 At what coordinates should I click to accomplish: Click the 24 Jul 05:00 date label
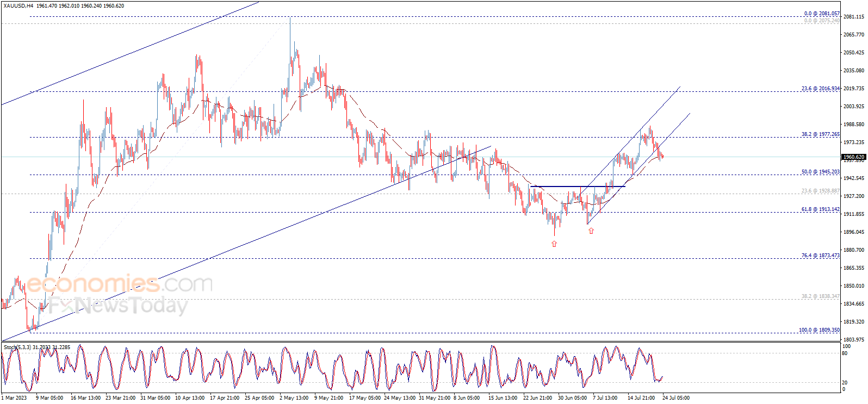click(676, 398)
